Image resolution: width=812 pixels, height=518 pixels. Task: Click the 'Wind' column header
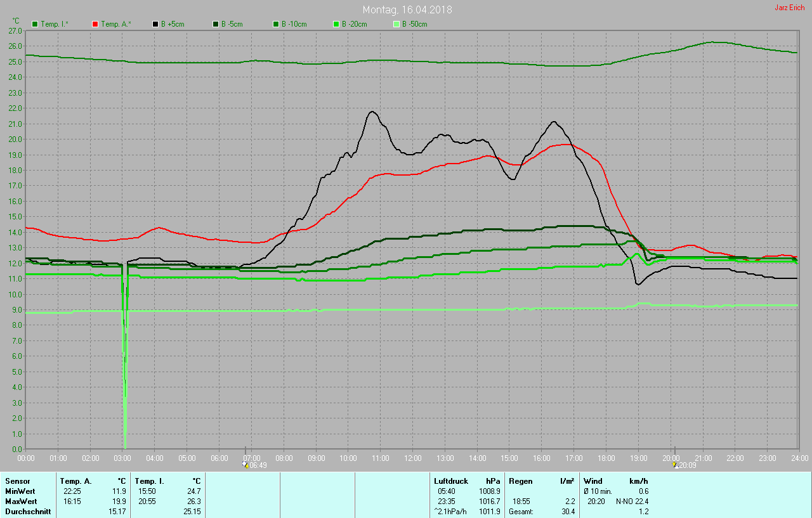click(593, 481)
